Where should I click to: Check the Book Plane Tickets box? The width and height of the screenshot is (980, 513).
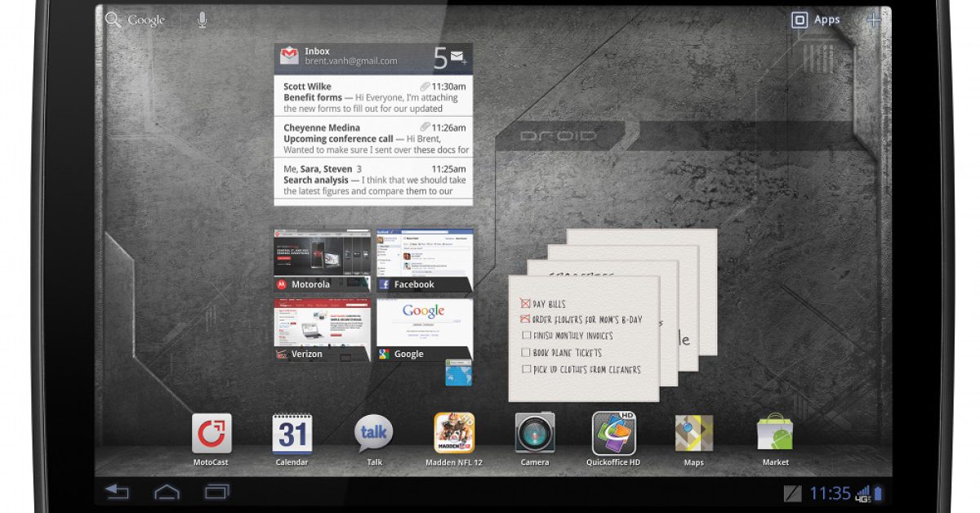[x=526, y=353]
